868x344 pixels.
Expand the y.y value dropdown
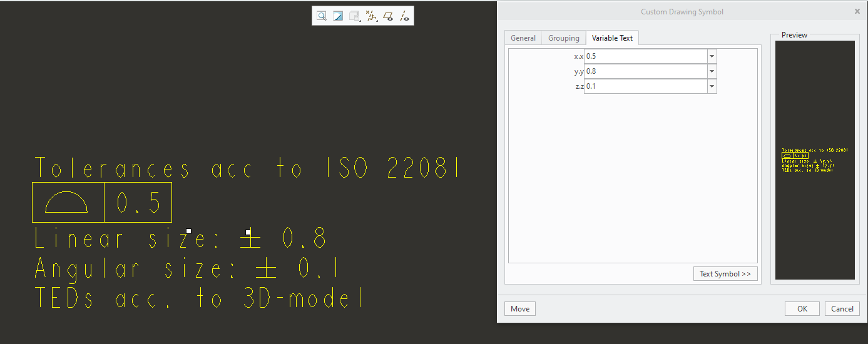pyautogui.click(x=712, y=71)
